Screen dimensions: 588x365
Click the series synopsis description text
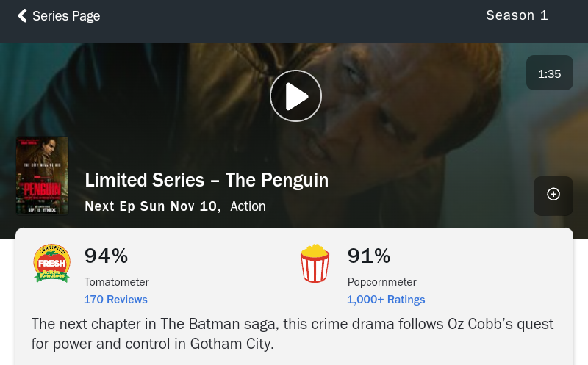click(292, 333)
